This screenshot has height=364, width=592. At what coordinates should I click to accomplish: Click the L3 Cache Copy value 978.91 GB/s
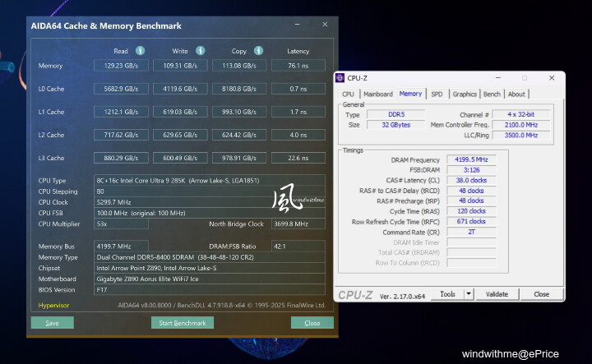point(239,158)
